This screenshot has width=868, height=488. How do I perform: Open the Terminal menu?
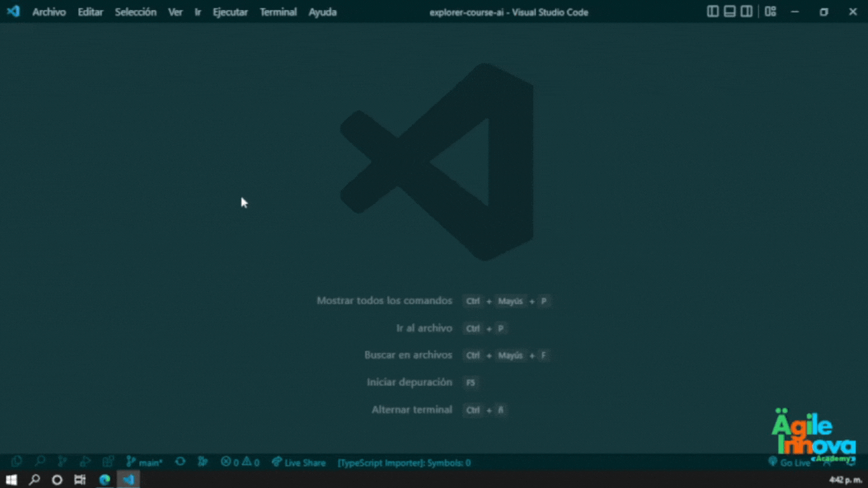278,12
